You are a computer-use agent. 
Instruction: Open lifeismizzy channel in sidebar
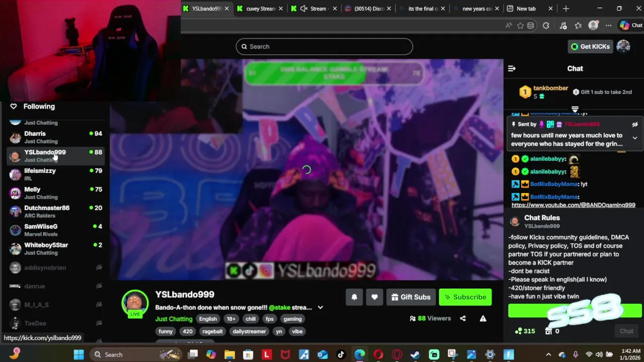pos(55,174)
